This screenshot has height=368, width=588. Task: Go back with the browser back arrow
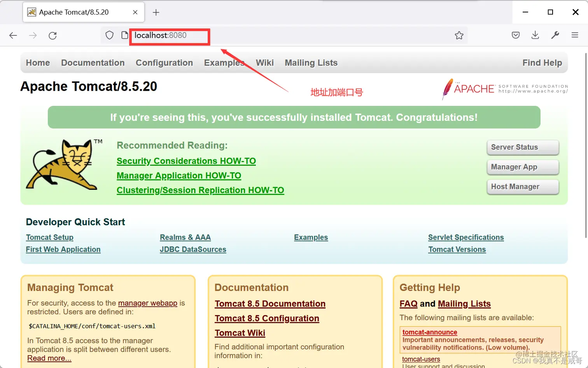click(x=13, y=35)
